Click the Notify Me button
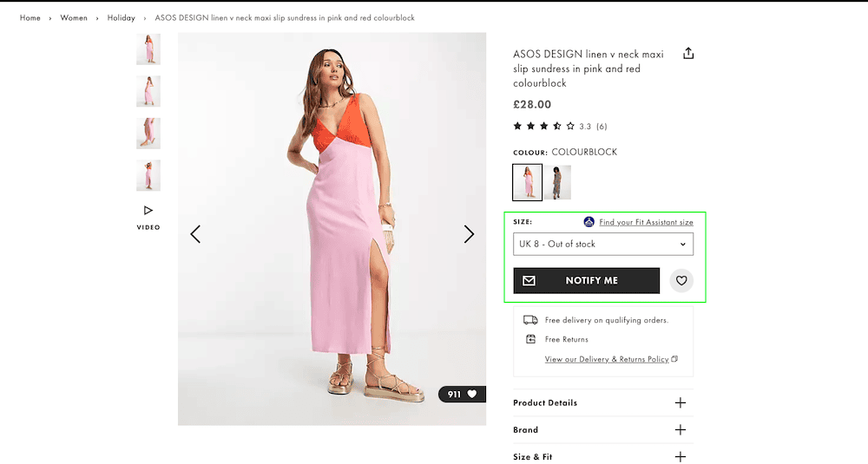The width and height of the screenshot is (868, 464). (586, 280)
